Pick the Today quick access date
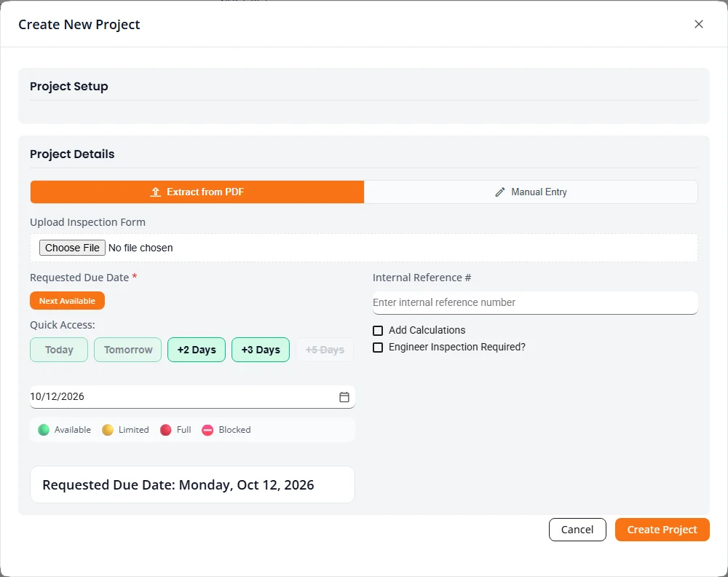 pyautogui.click(x=59, y=350)
